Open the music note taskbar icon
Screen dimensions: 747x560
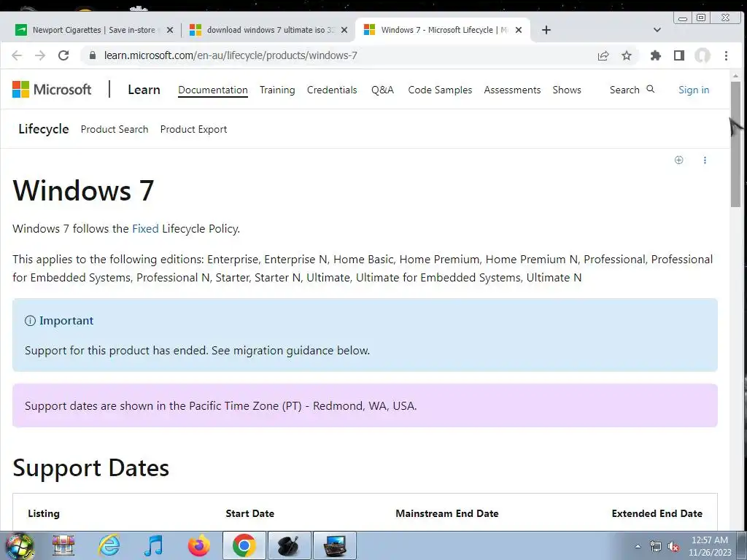[153, 545]
